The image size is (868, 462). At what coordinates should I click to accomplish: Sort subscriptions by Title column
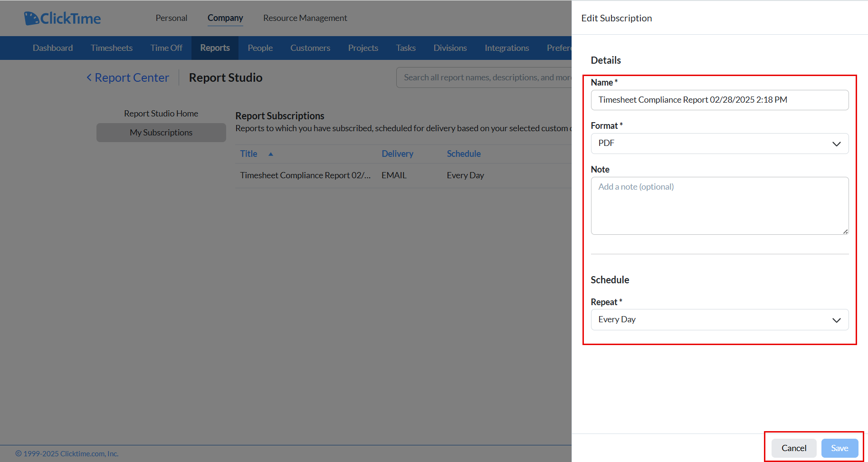pos(248,154)
